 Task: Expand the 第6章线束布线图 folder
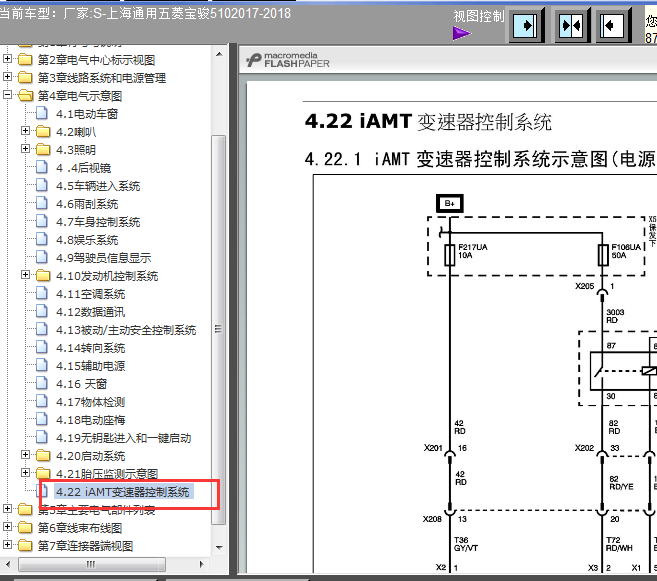tap(7, 527)
